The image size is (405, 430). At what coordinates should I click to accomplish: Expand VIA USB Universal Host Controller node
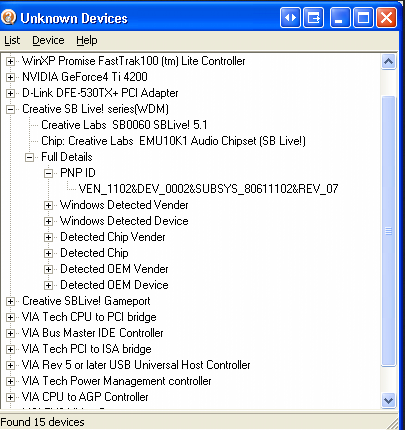pos(10,365)
